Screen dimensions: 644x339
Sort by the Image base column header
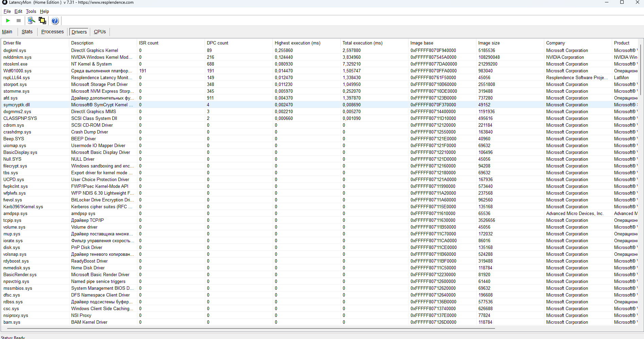click(442, 43)
